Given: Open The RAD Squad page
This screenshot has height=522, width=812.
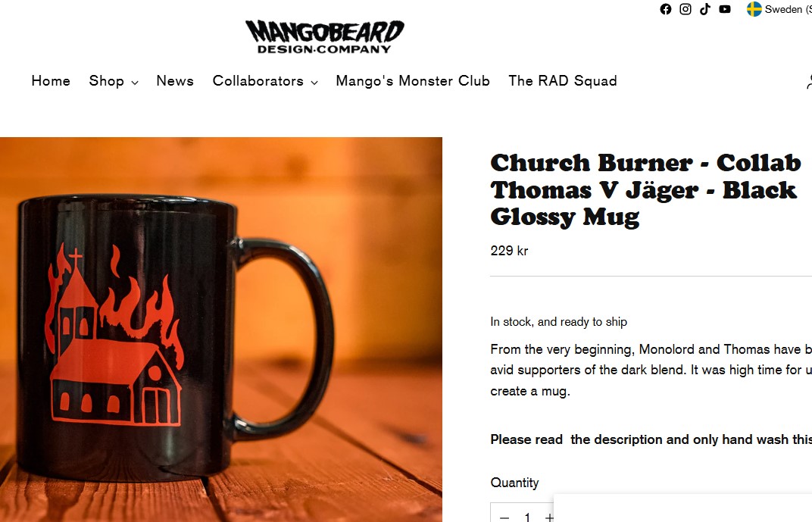Looking at the screenshot, I should (x=563, y=81).
